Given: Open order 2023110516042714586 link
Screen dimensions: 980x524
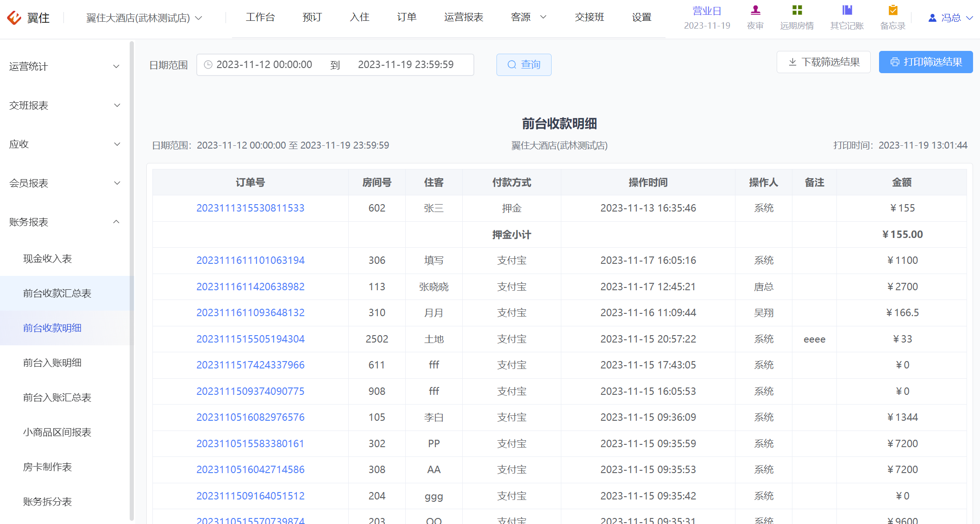Looking at the screenshot, I should 251,469.
